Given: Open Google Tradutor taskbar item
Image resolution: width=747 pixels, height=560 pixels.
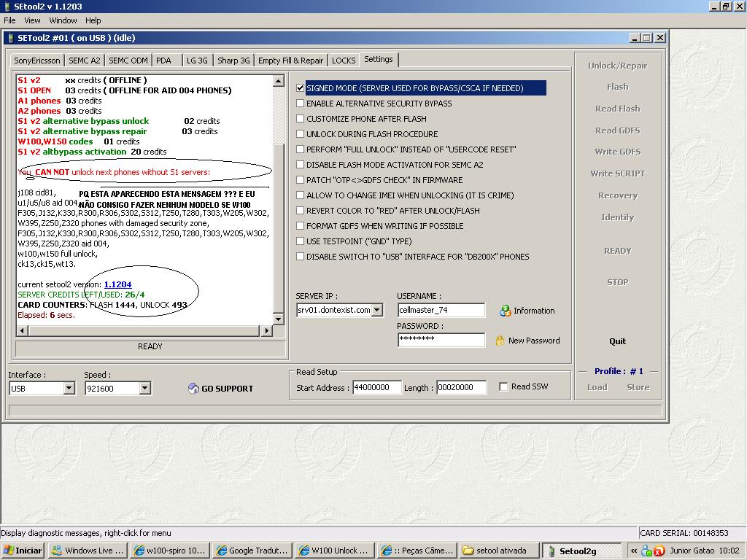Looking at the screenshot, I should tap(252, 551).
